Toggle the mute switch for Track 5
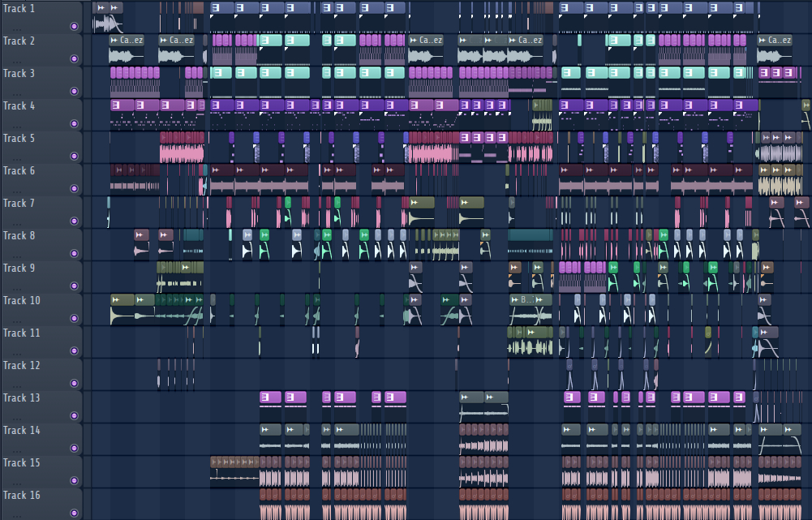Image resolution: width=812 pixels, height=520 pixels. pos(74,156)
